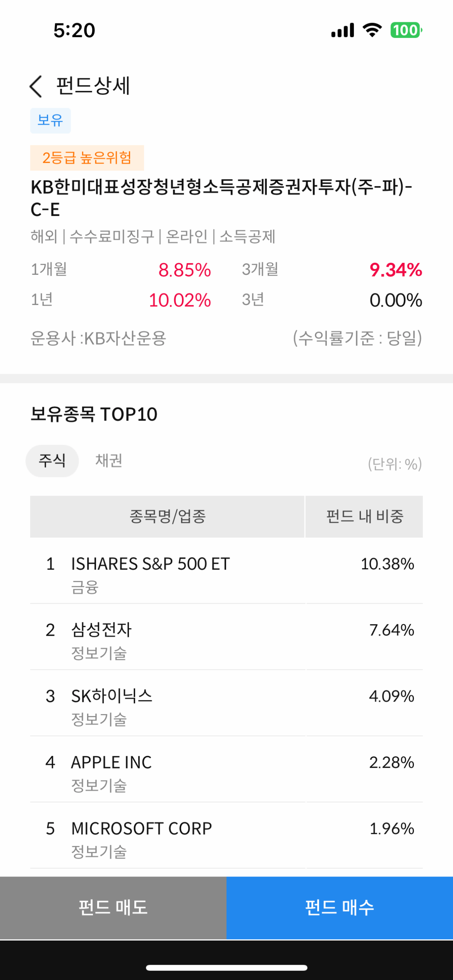Open the APPLE INC holding row

coord(226,770)
